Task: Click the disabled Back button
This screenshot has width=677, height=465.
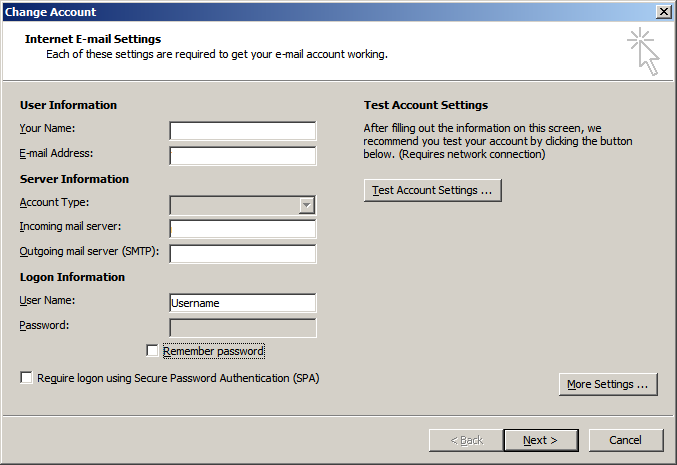Action: click(x=466, y=440)
